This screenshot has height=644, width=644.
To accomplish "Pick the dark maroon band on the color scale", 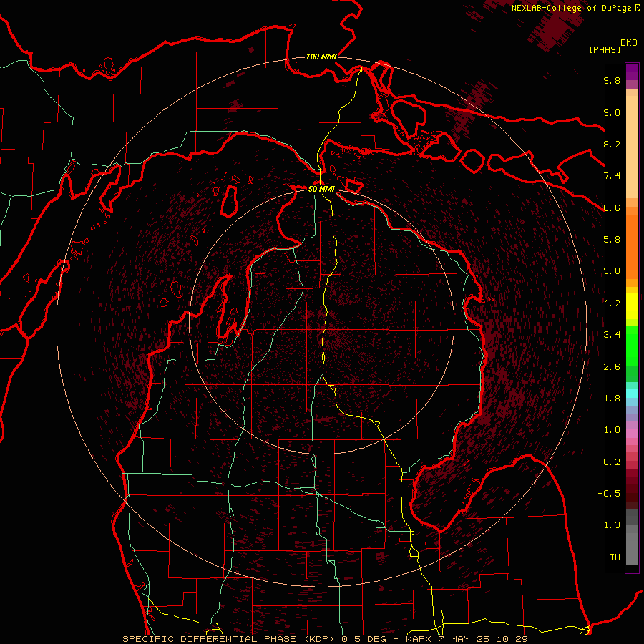I will click(632, 489).
